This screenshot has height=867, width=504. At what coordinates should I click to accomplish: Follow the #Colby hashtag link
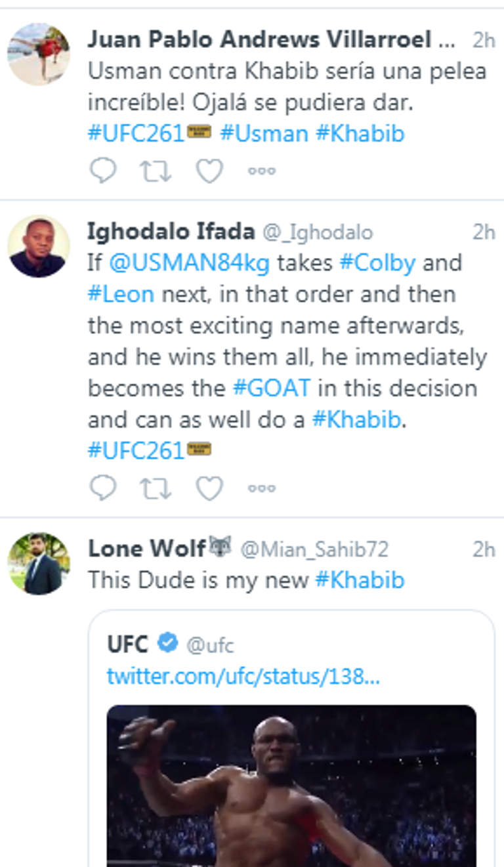pyautogui.click(x=377, y=263)
